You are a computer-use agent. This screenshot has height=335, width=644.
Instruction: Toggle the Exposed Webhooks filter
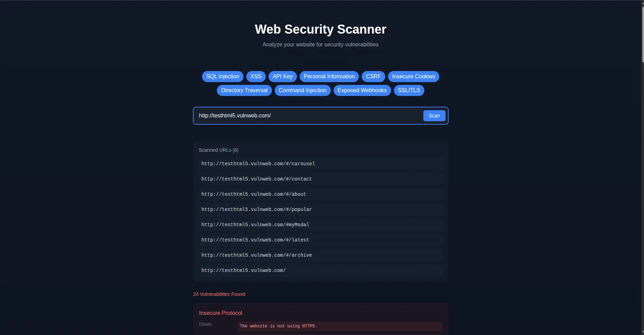(x=362, y=90)
